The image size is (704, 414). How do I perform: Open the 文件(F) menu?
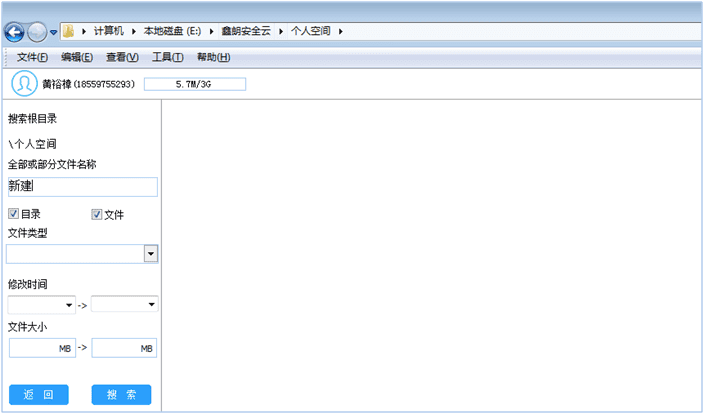(32, 57)
